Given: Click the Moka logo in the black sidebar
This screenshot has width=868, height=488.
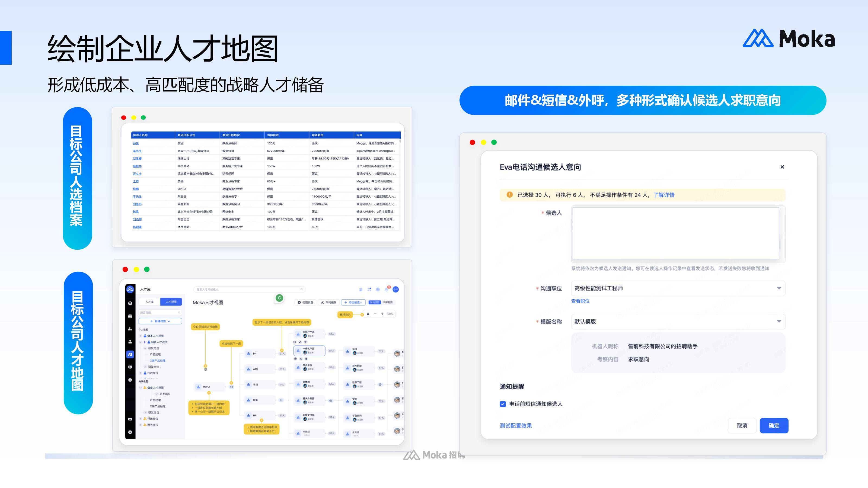Looking at the screenshot, I should click(130, 289).
